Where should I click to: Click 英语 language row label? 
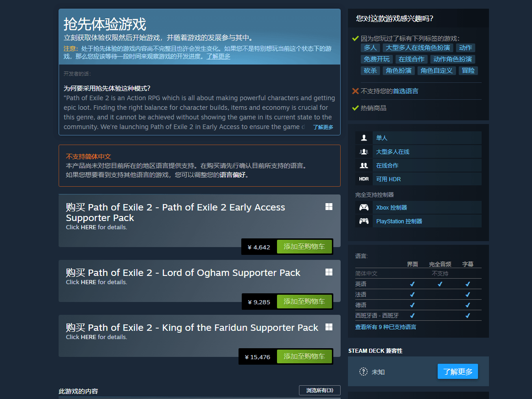(361, 284)
